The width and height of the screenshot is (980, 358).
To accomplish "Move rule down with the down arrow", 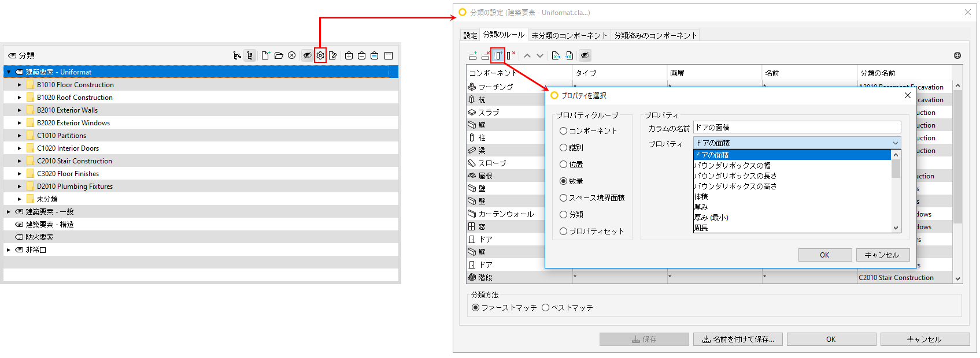I will click(540, 55).
